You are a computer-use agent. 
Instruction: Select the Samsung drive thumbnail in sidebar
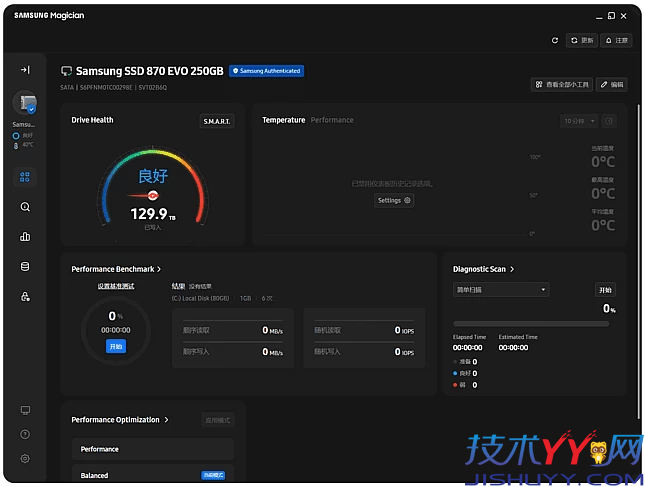(25, 102)
